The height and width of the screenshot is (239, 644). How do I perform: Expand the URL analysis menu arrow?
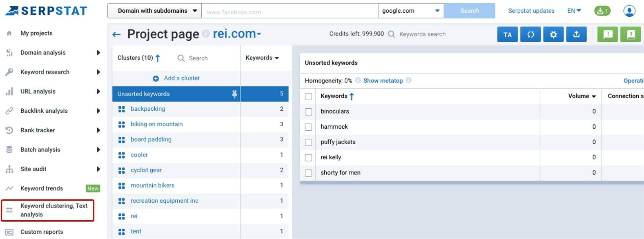click(98, 92)
